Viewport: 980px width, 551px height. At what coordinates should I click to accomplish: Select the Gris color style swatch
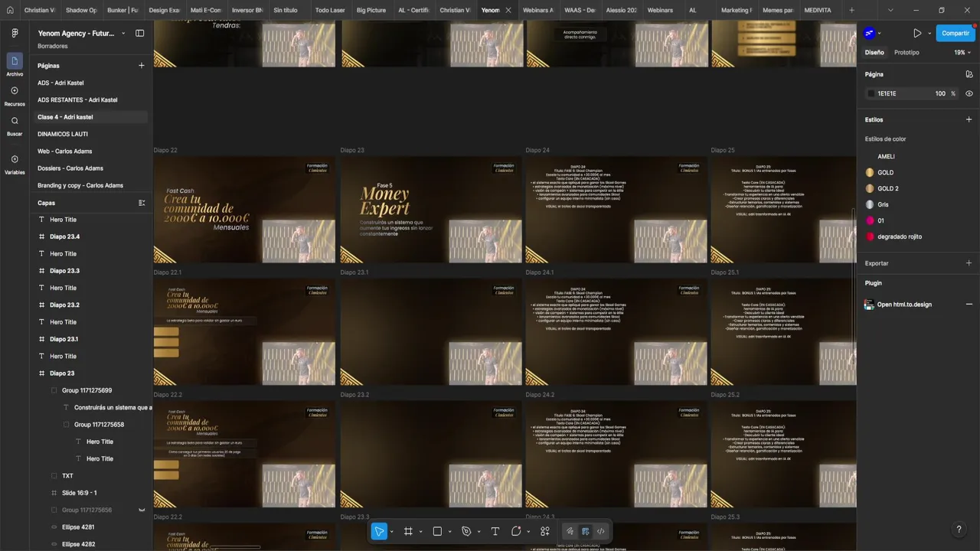click(x=870, y=204)
